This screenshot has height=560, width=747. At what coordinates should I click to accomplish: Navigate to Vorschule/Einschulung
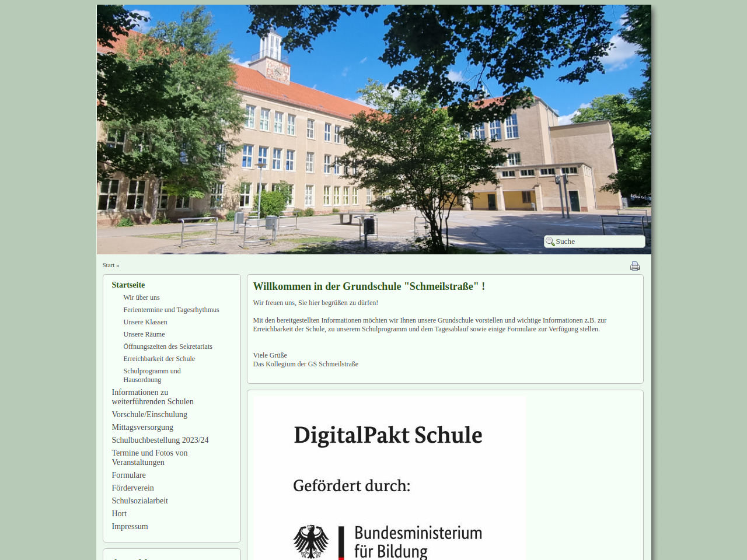point(149,414)
